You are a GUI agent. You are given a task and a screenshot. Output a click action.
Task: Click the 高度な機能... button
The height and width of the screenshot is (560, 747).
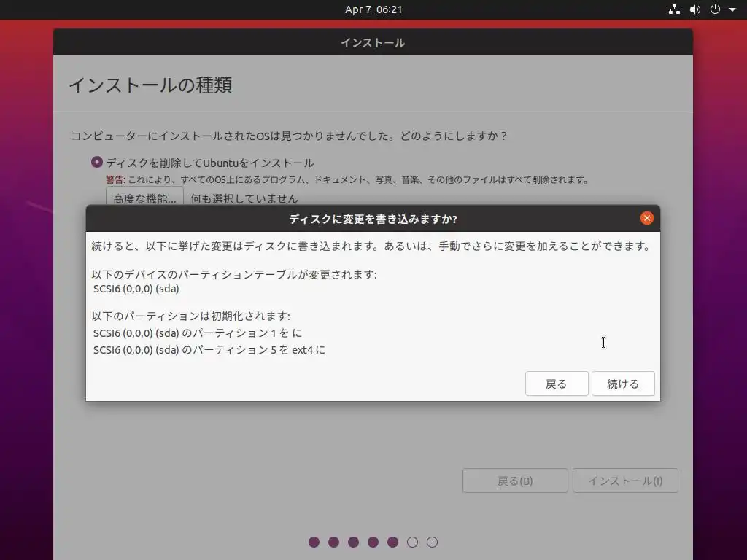click(145, 197)
